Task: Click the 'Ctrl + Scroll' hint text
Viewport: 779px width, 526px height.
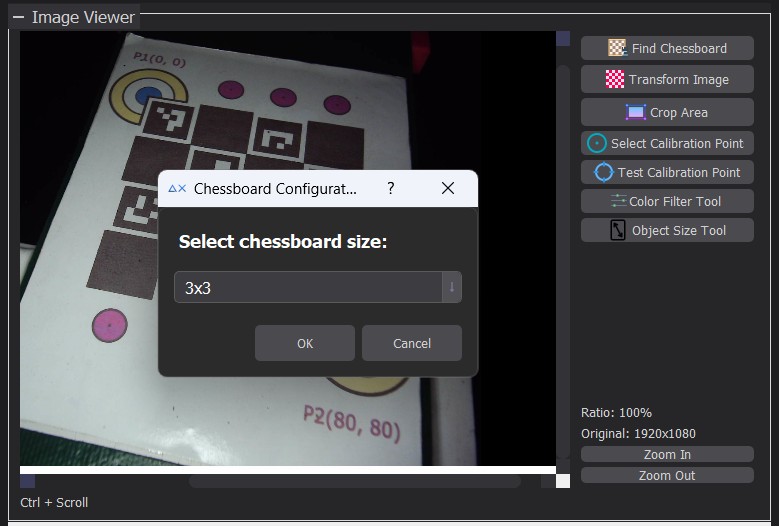Action: coord(54,503)
